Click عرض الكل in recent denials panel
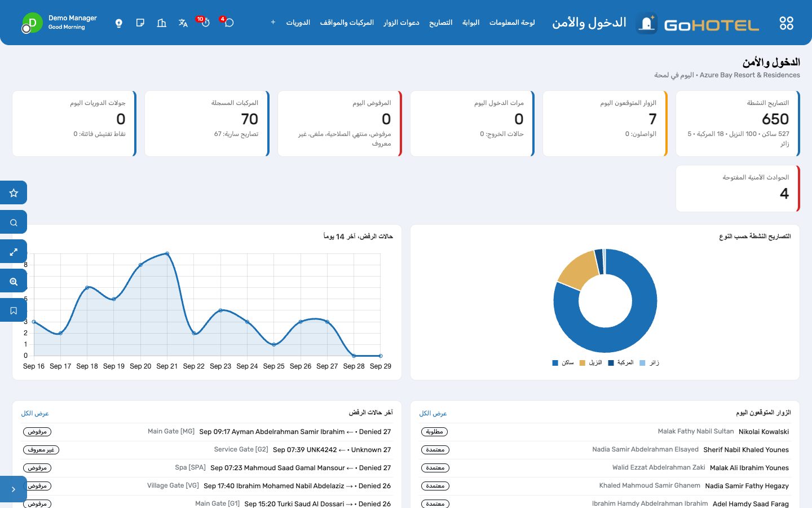This screenshot has height=508, width=812. [x=35, y=414]
